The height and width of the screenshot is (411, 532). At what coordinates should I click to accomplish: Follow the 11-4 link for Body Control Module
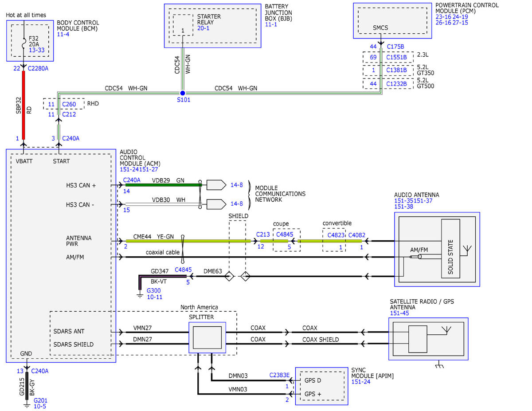coord(63,35)
